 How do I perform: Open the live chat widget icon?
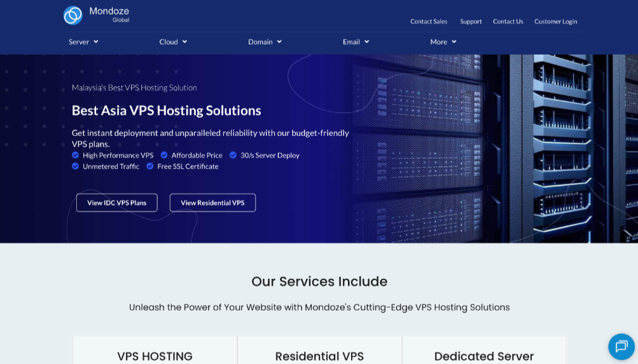coord(621,347)
